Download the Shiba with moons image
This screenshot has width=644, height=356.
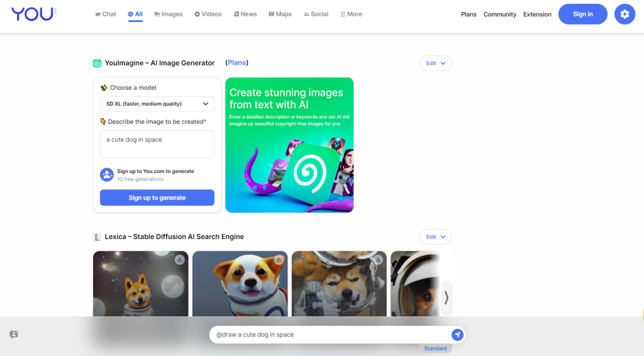click(179, 260)
